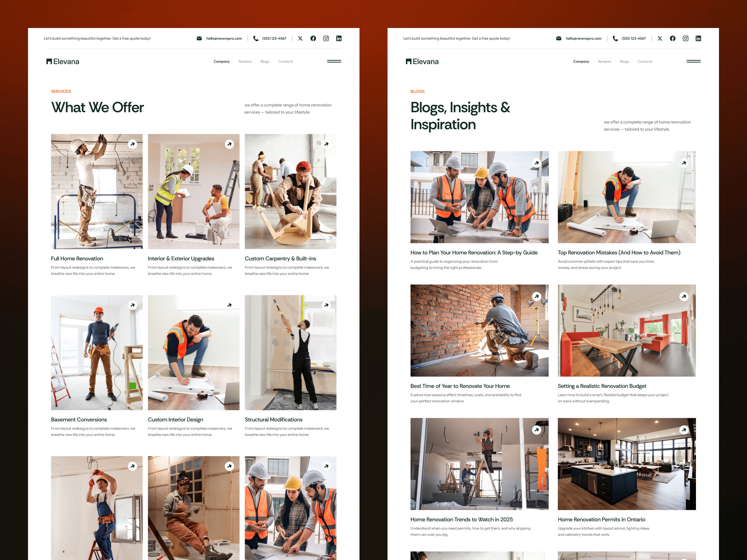
Task: Open Instagram icon on Services page header
Action: [x=326, y=39]
